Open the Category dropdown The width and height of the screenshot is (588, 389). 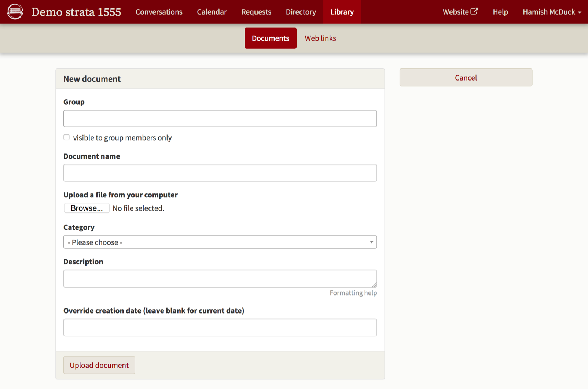[x=220, y=242]
